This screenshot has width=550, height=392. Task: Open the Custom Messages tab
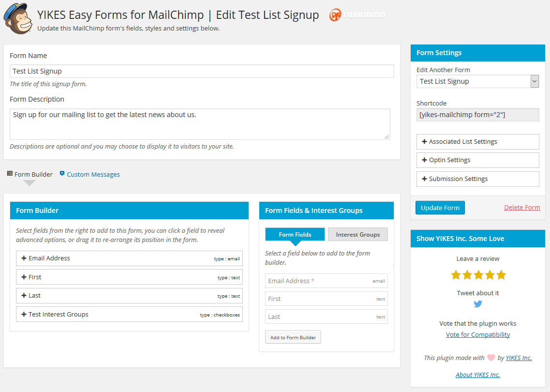(90, 174)
